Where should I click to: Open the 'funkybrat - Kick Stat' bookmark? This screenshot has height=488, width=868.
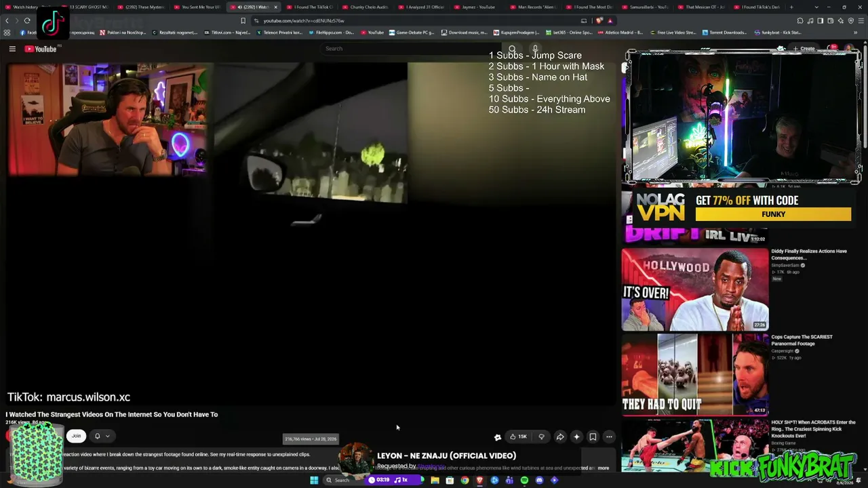(777, 33)
